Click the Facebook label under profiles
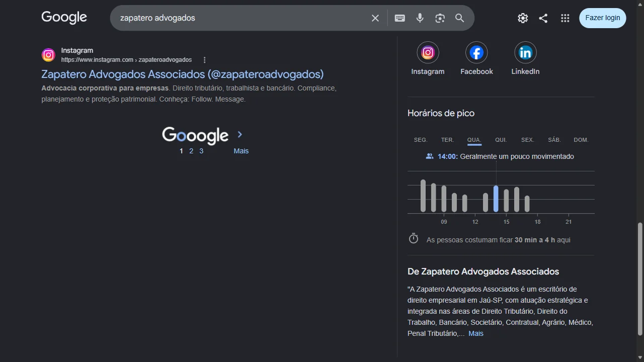644x362 pixels. coord(476,71)
